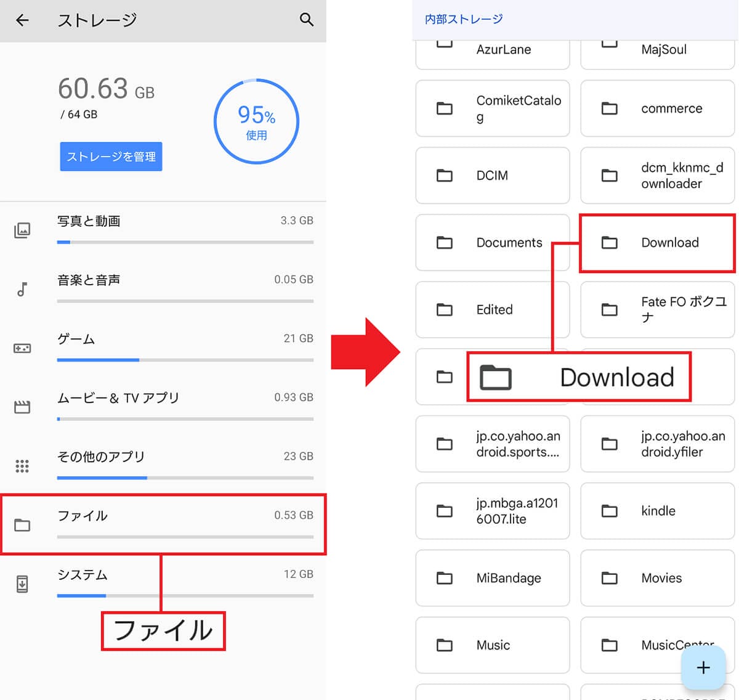Open the Edited folder

click(x=493, y=310)
